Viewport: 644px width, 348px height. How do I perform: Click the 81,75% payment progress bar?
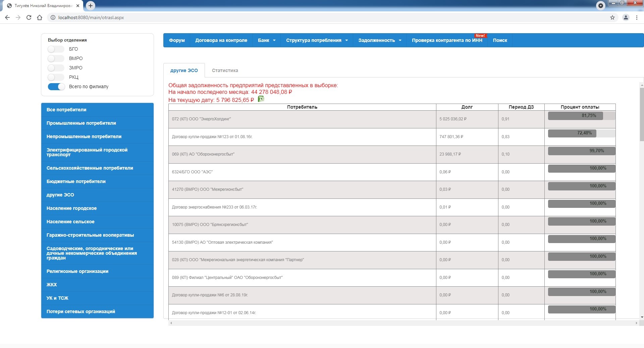[581, 116]
